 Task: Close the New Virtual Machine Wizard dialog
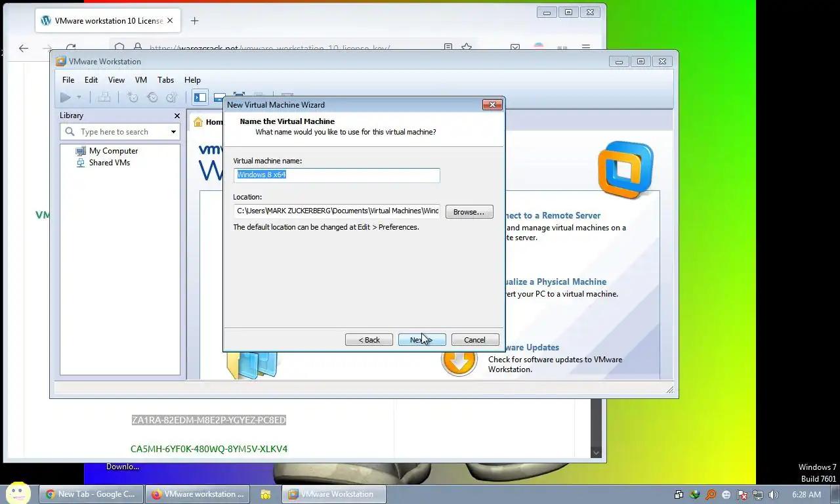492,104
